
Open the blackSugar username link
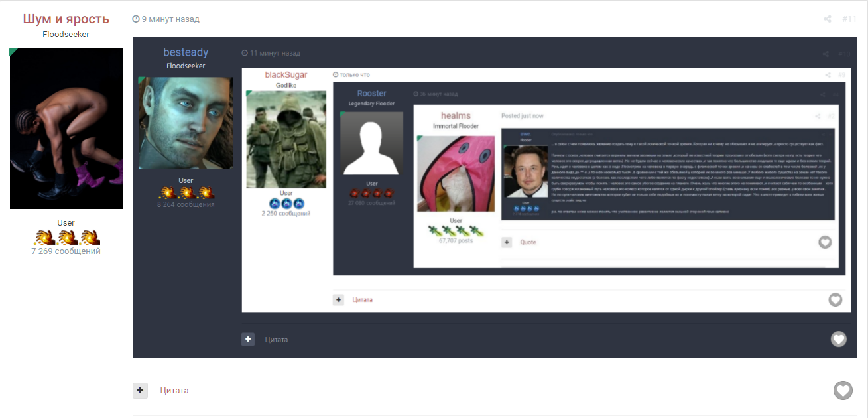point(286,75)
